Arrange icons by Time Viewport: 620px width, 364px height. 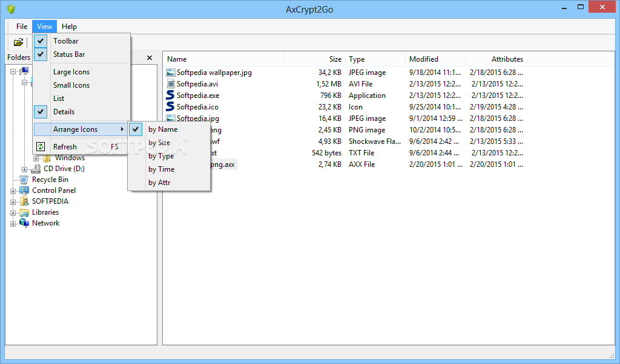169,169
